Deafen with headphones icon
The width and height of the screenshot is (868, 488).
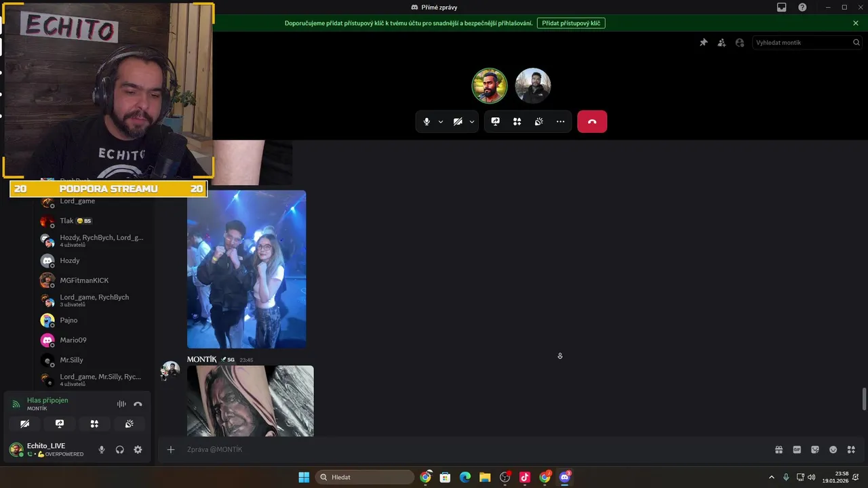[x=120, y=449]
